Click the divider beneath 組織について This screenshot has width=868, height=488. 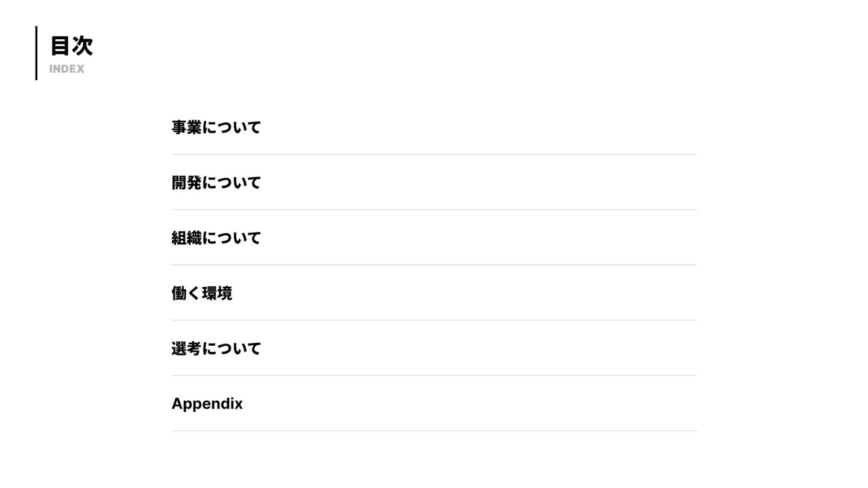434,265
